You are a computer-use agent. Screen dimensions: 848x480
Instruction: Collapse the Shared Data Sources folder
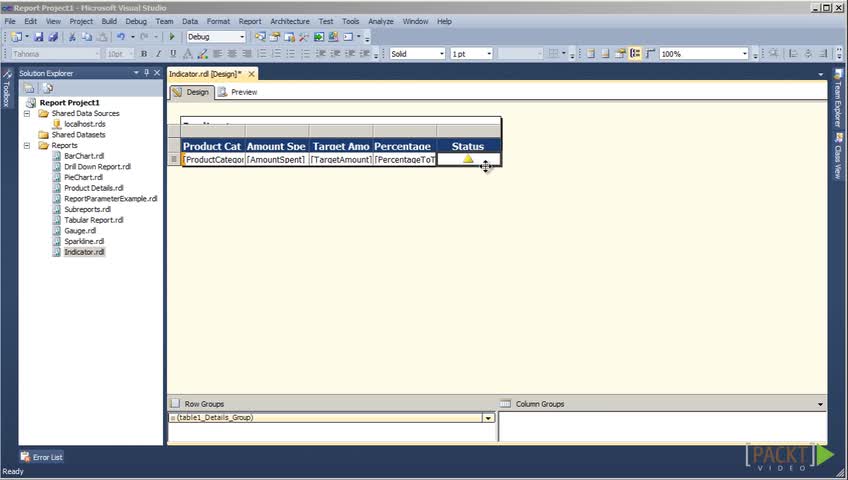click(x=27, y=114)
